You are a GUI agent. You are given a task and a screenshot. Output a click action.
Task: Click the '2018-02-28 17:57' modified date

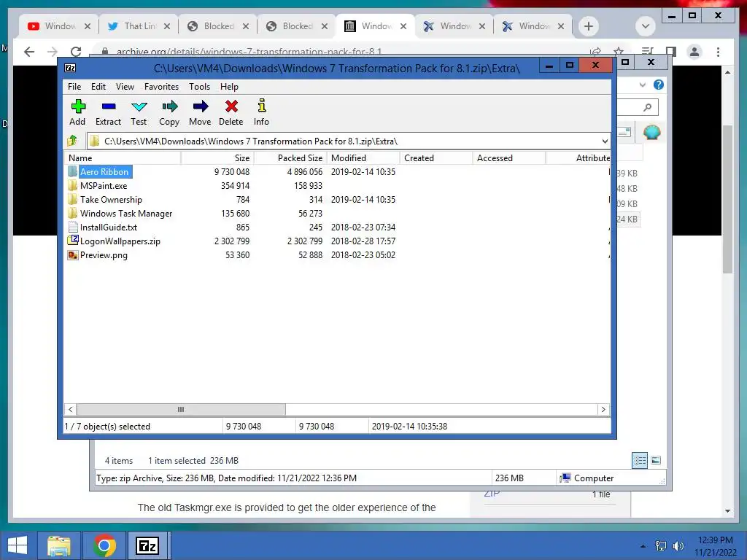click(x=363, y=241)
